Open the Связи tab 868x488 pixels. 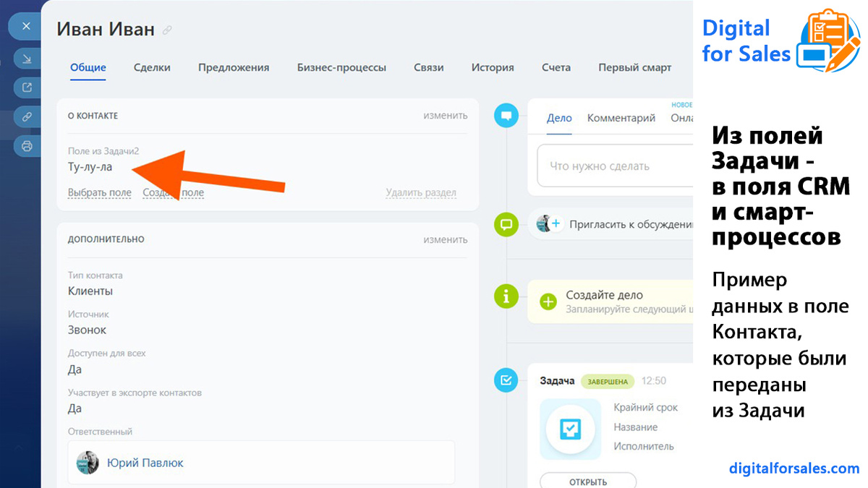[429, 67]
